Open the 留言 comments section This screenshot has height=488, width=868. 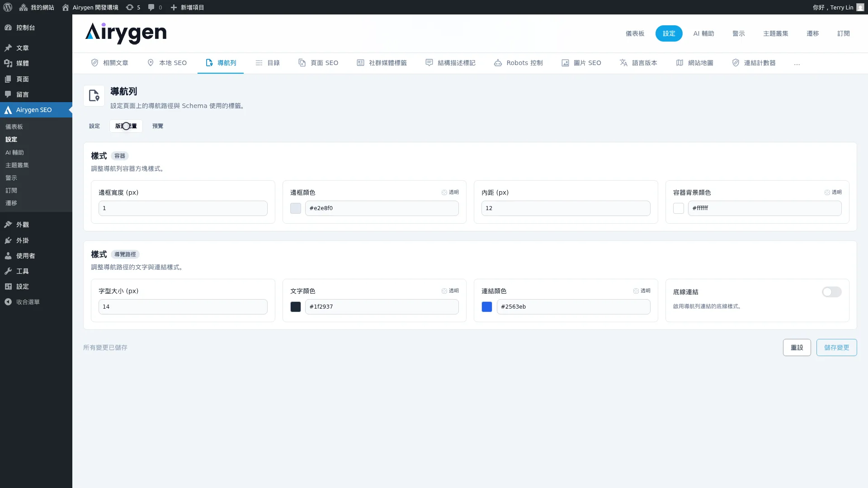[x=36, y=94]
